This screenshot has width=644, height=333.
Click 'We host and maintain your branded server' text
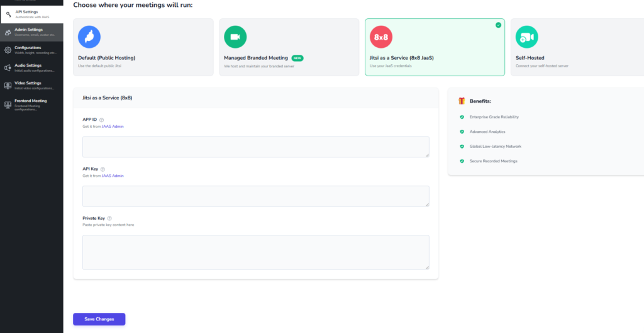pyautogui.click(x=258, y=65)
